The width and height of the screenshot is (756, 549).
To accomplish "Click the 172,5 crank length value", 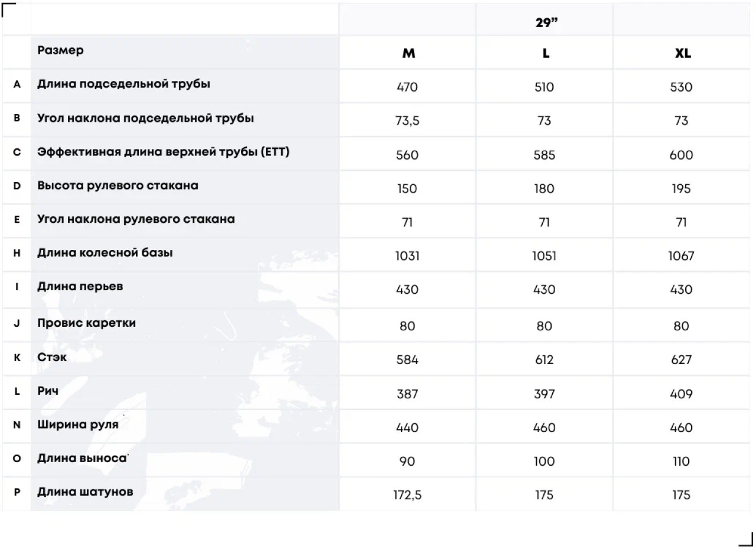I will [408, 495].
